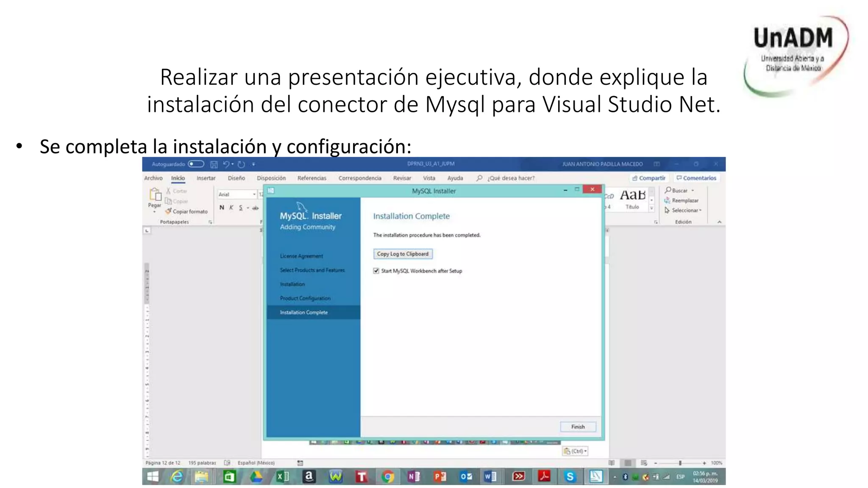
Task: Click the Read Mode view icon in Word's status bar
Action: [x=612, y=463]
